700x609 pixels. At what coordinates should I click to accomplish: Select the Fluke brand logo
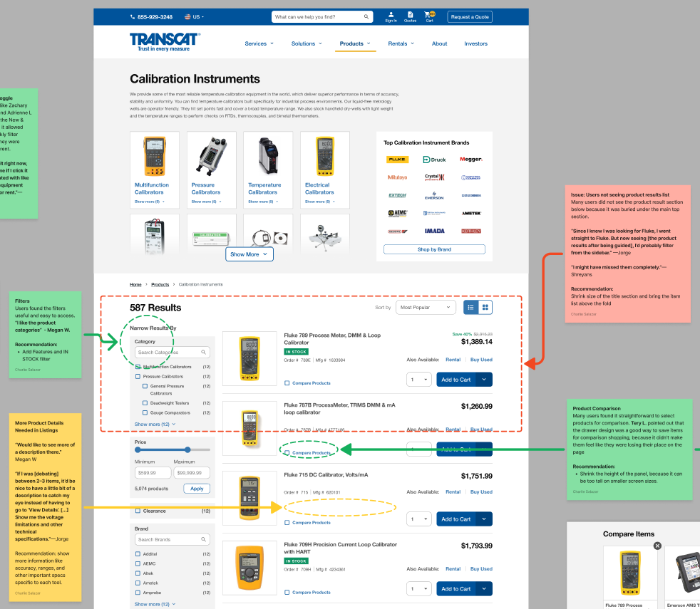tap(398, 160)
